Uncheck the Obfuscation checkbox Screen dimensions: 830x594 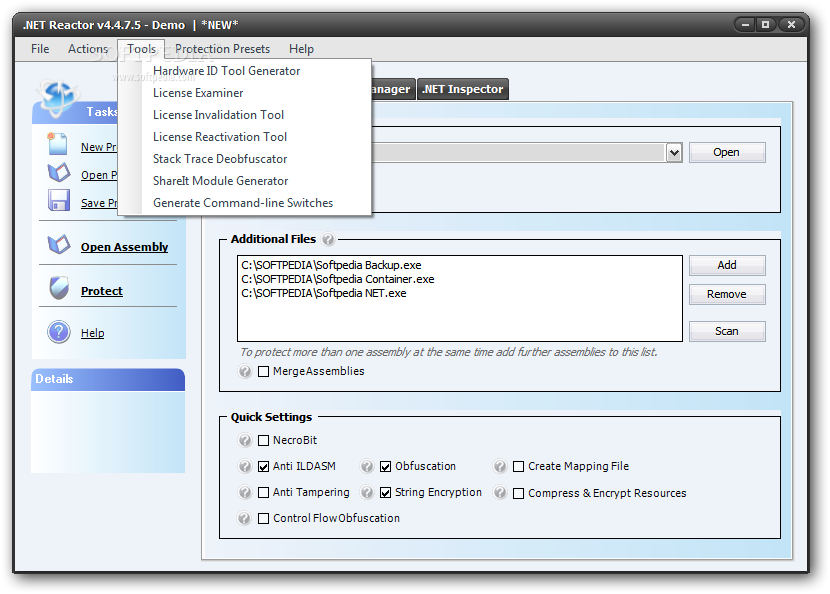[385, 466]
